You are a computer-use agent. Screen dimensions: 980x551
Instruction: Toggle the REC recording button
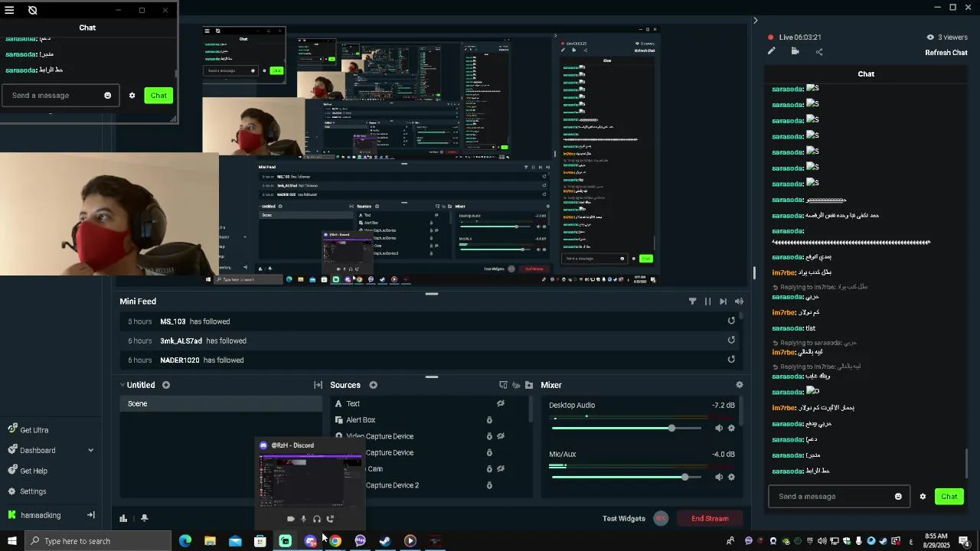click(x=661, y=518)
